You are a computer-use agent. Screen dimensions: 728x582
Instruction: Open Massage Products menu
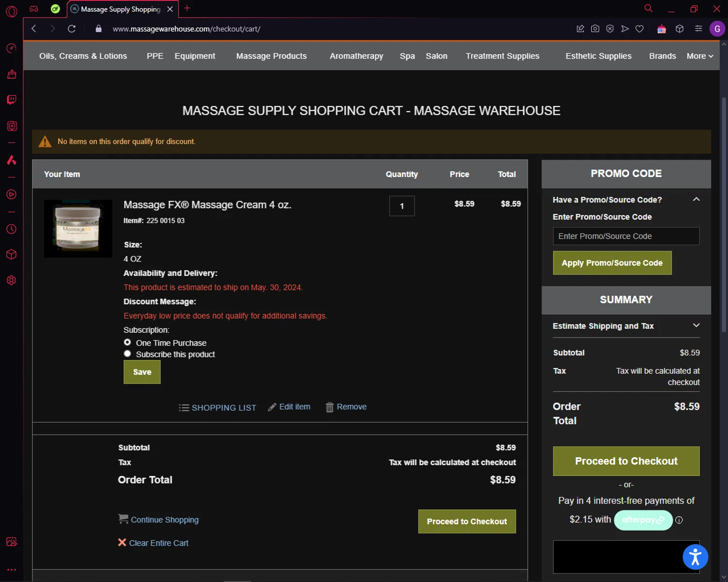[271, 56]
